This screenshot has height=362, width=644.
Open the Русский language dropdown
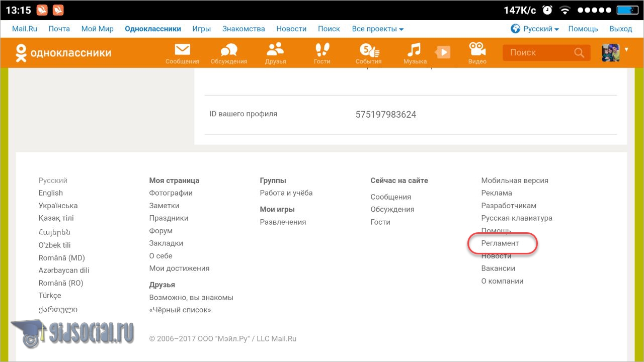coord(535,29)
